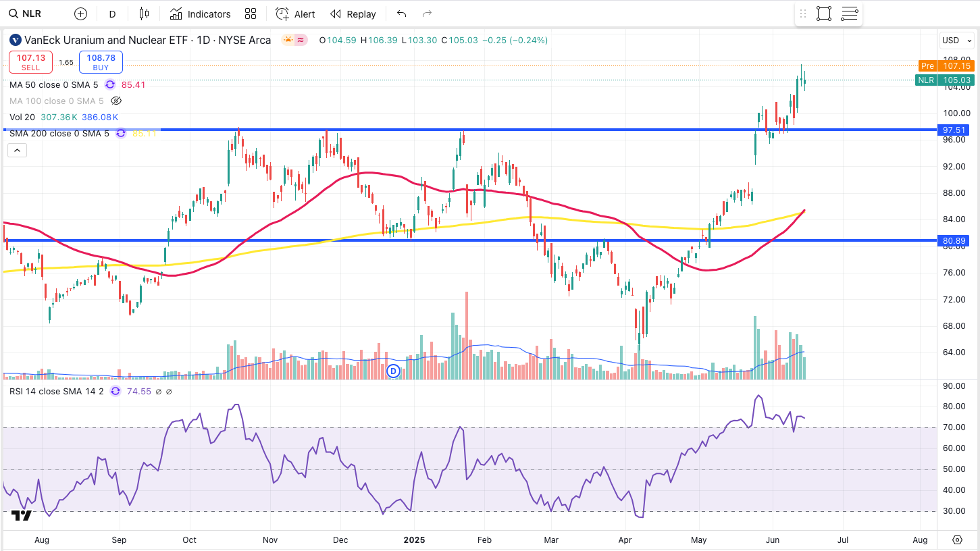Click the VanEck logo icon

coord(15,41)
